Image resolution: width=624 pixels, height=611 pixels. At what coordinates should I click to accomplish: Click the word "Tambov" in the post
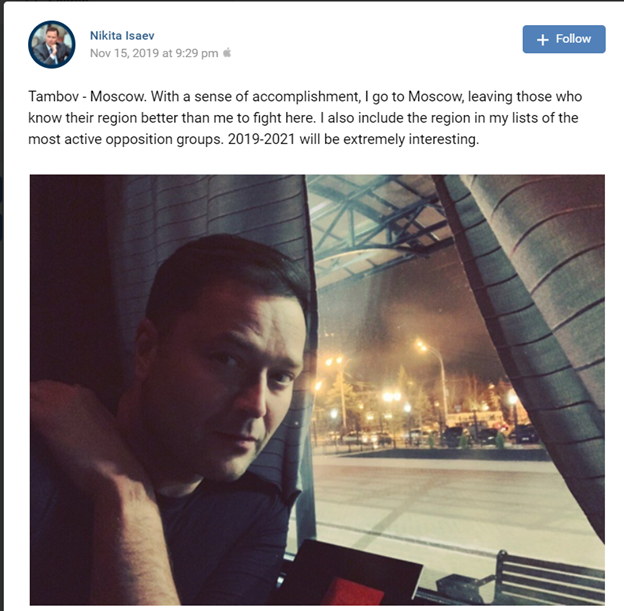coord(53,97)
